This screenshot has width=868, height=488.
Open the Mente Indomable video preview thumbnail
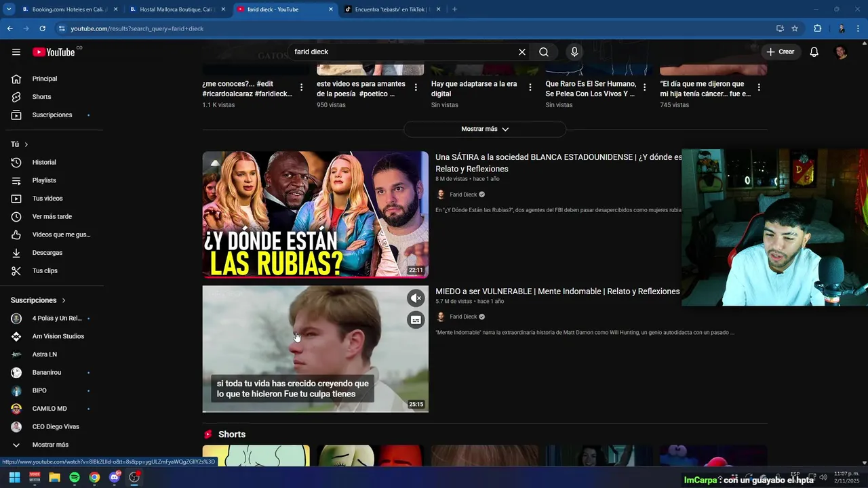point(315,349)
